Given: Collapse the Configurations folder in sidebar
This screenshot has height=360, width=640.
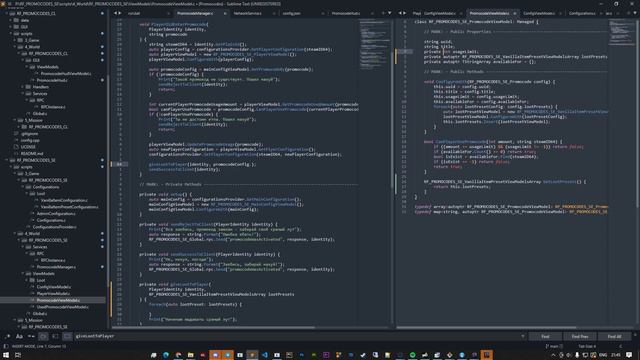Looking at the screenshot, I should [22, 187].
